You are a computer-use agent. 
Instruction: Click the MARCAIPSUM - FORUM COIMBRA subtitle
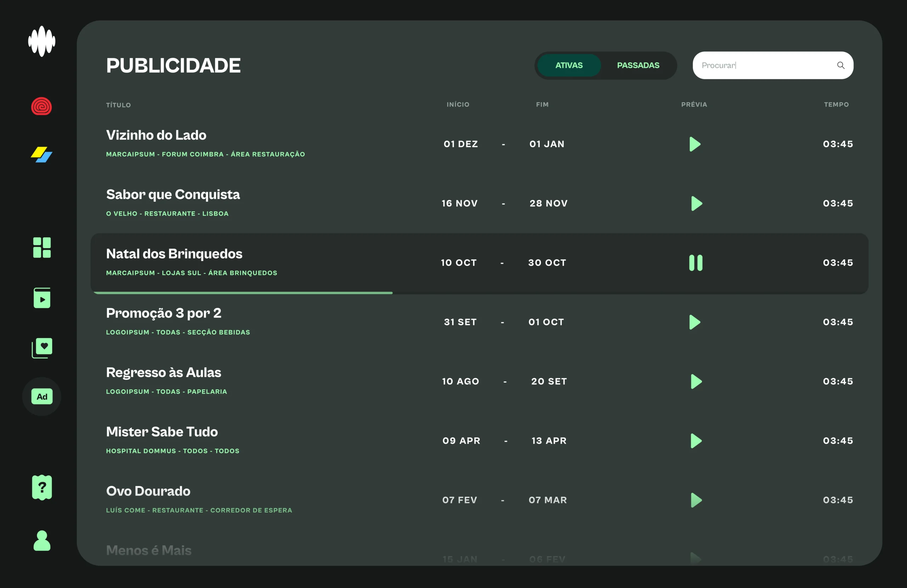click(205, 154)
